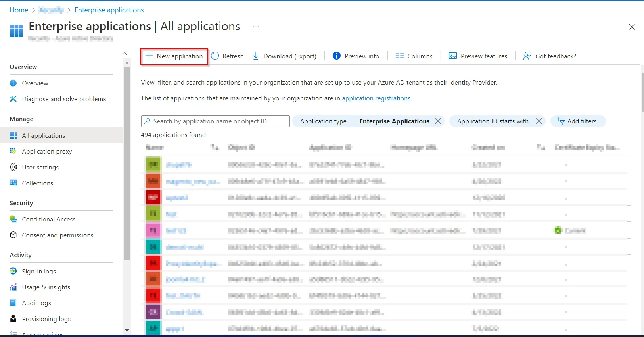Screen dimensions: 644x337
Task: Click the blue info icon beside Preview info
Action: tap(337, 56)
